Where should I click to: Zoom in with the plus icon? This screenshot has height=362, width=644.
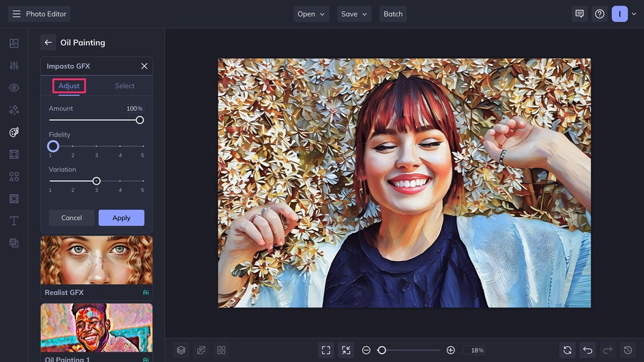(x=450, y=350)
